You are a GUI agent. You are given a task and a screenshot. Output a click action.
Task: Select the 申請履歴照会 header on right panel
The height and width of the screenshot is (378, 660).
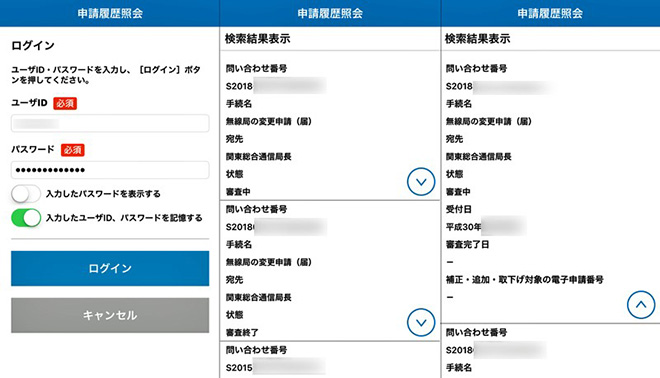tap(550, 13)
